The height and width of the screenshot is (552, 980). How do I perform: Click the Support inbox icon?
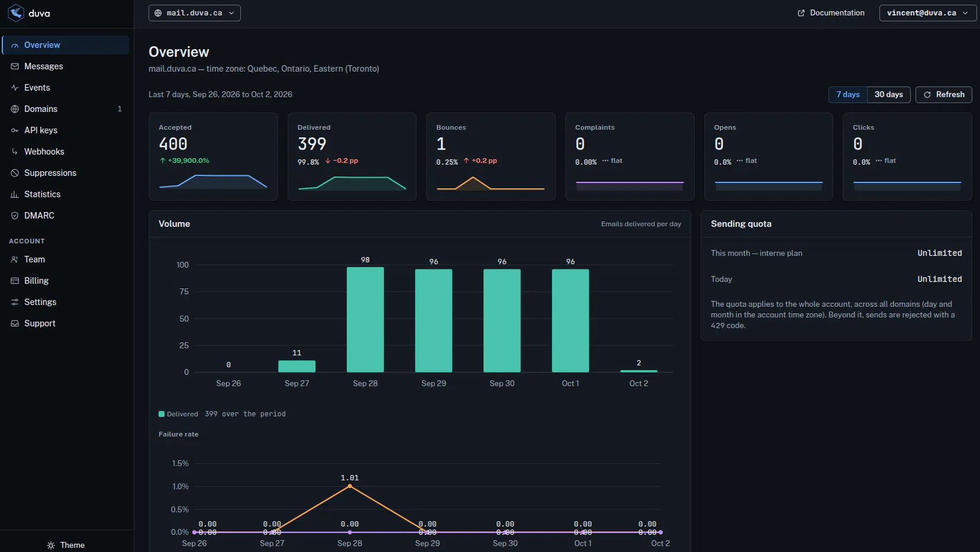pos(15,323)
